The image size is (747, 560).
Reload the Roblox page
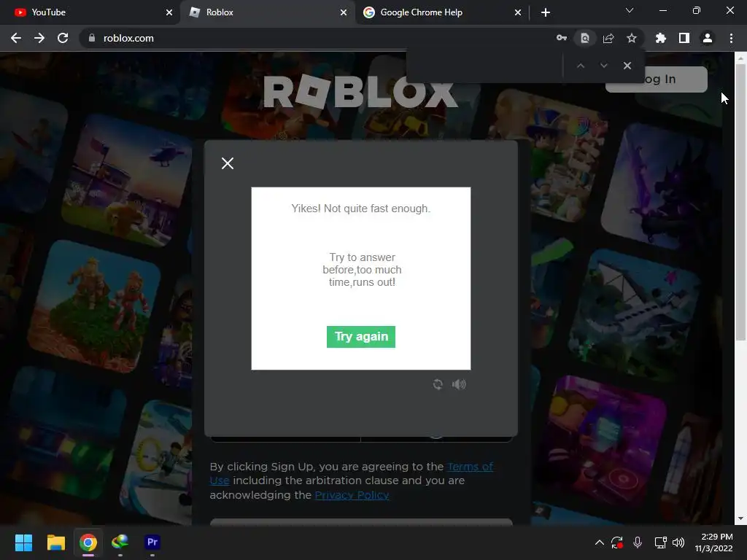tap(63, 38)
